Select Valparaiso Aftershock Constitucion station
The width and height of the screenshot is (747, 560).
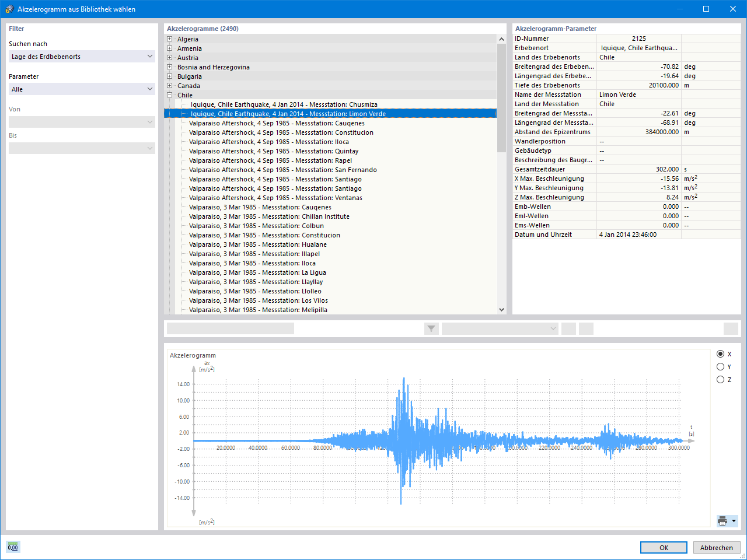tap(281, 132)
